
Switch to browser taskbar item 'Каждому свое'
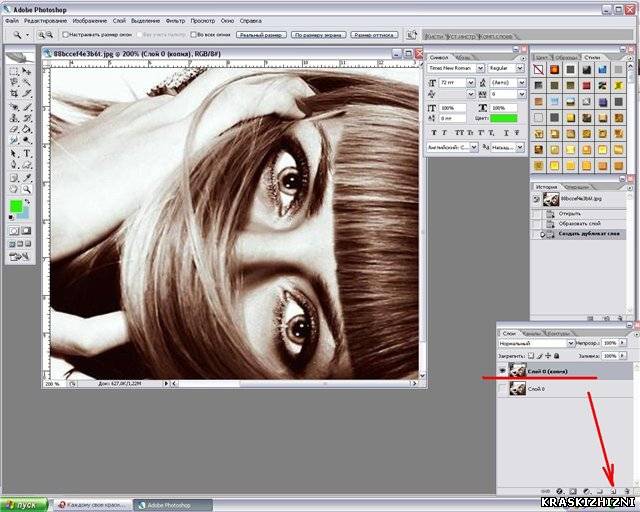(x=93, y=505)
